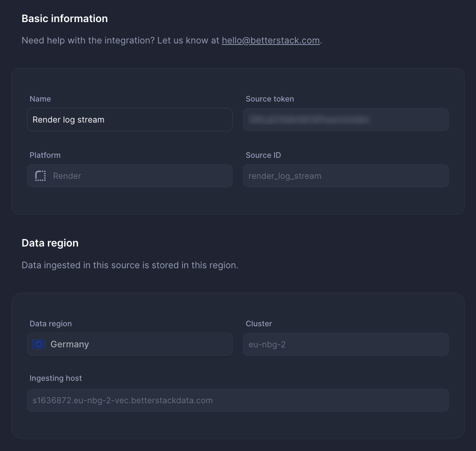476x451 pixels.
Task: Select the Ingesting host field
Action: pyautogui.click(x=238, y=400)
